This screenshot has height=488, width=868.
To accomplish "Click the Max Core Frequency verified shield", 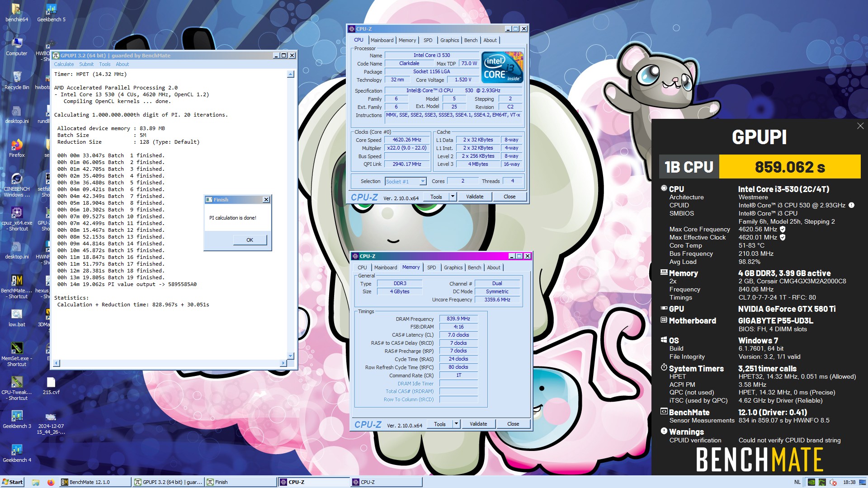I will (x=783, y=229).
